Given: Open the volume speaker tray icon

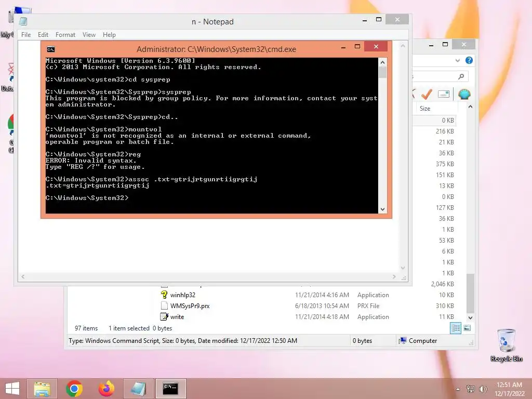Looking at the screenshot, I should coord(483,389).
